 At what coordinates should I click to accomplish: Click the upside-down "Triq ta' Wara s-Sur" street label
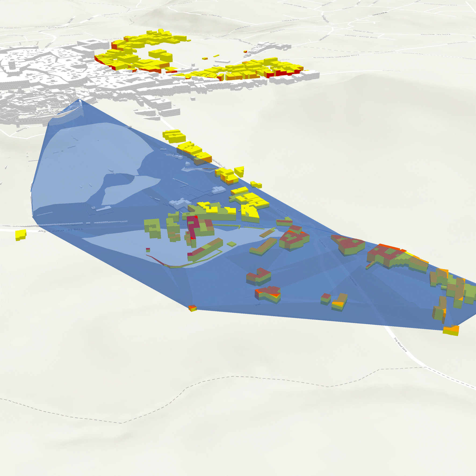point(60,230)
